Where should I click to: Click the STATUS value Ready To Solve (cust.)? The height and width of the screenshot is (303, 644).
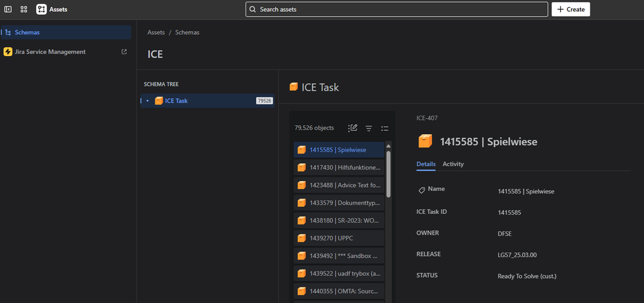point(527,277)
